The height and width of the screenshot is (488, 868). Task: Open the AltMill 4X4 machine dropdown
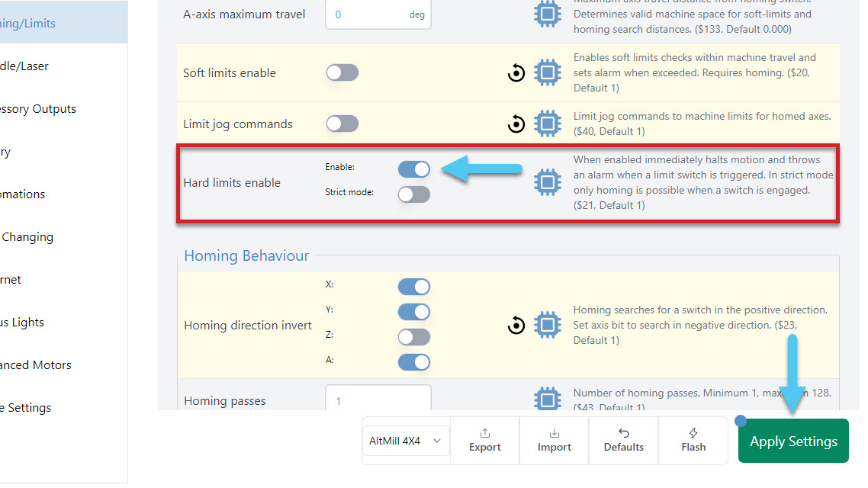405,441
